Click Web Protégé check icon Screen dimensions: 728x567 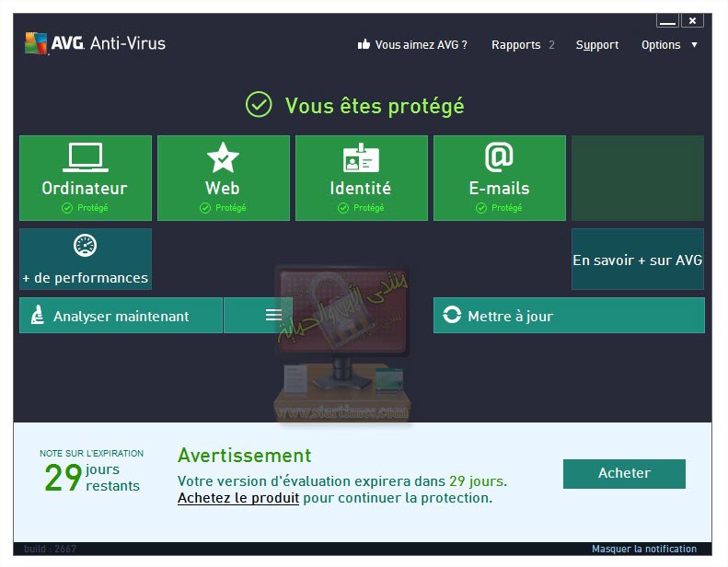pos(204,208)
